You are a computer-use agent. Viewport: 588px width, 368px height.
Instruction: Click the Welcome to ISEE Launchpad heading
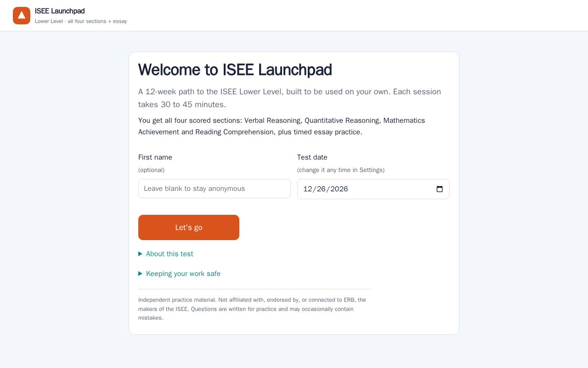pyautogui.click(x=235, y=70)
